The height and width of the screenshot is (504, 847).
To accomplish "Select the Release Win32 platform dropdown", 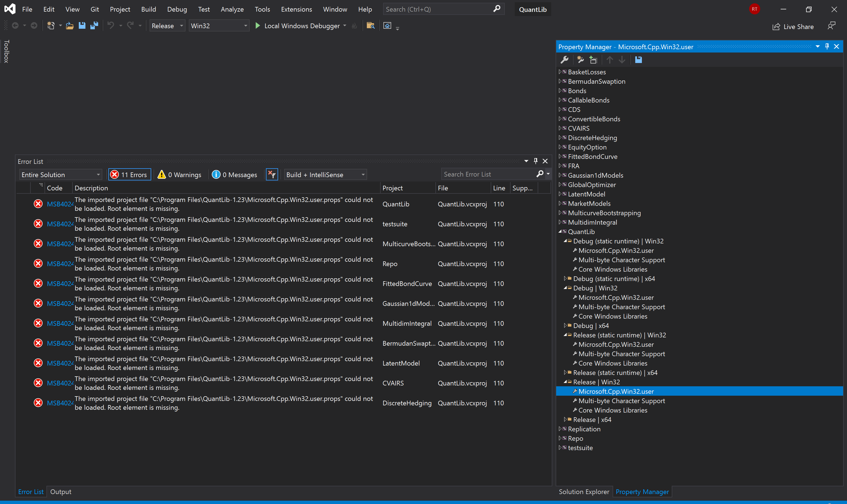I will tap(217, 25).
